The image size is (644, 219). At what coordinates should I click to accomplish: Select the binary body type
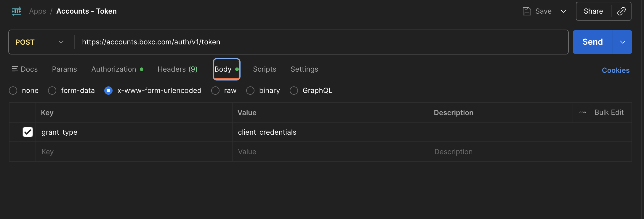click(x=250, y=91)
